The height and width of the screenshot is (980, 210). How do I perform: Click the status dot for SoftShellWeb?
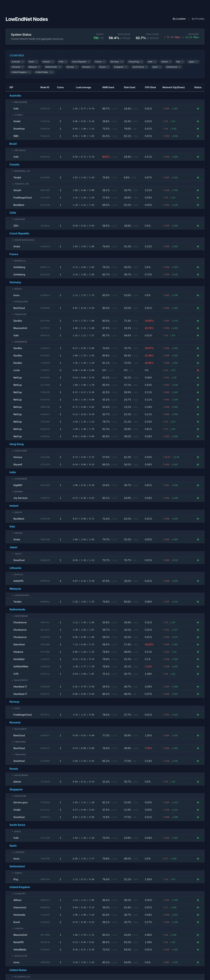pyautogui.click(x=198, y=667)
